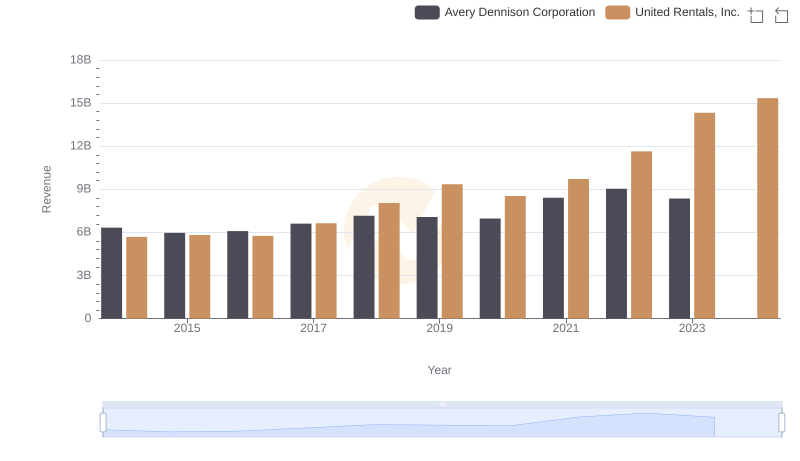Click the zoom area select icon
This screenshot has width=800, height=461.
[x=756, y=15]
